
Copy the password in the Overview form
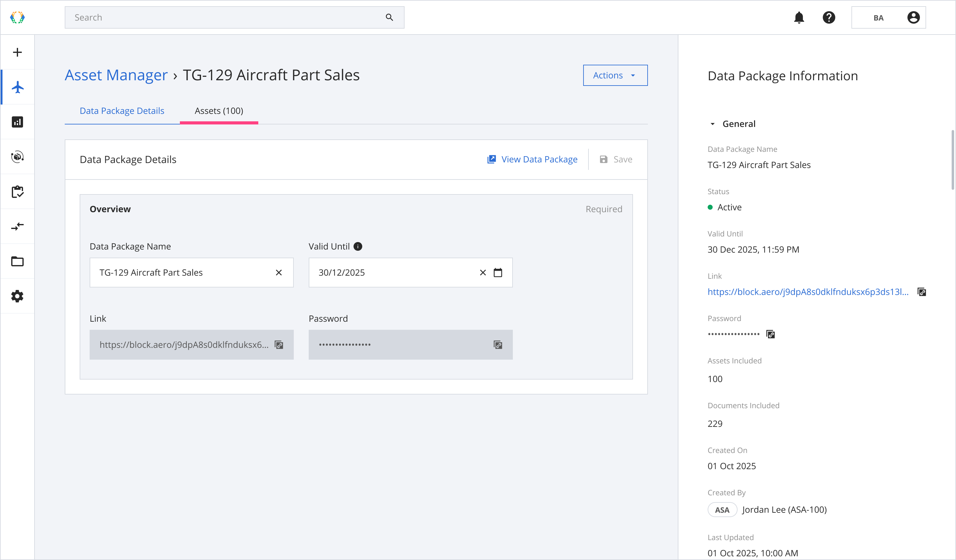click(498, 345)
